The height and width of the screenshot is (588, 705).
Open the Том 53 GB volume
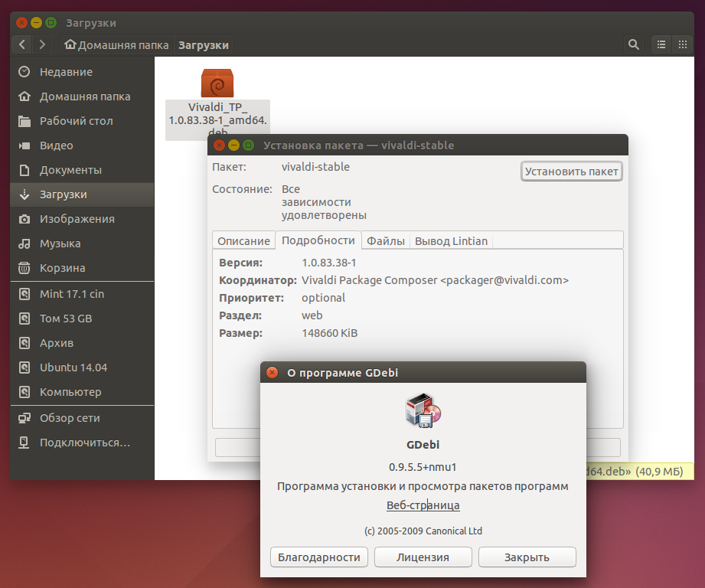point(82,318)
